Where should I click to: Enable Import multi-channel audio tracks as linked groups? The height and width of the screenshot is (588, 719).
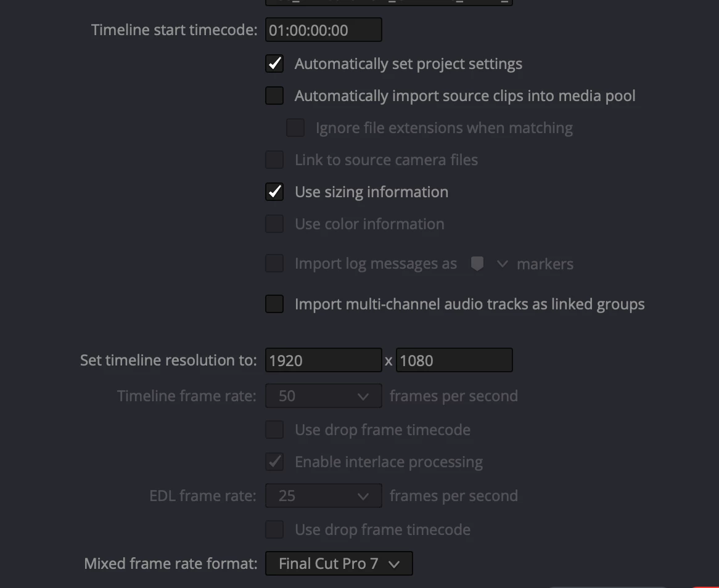click(x=274, y=304)
